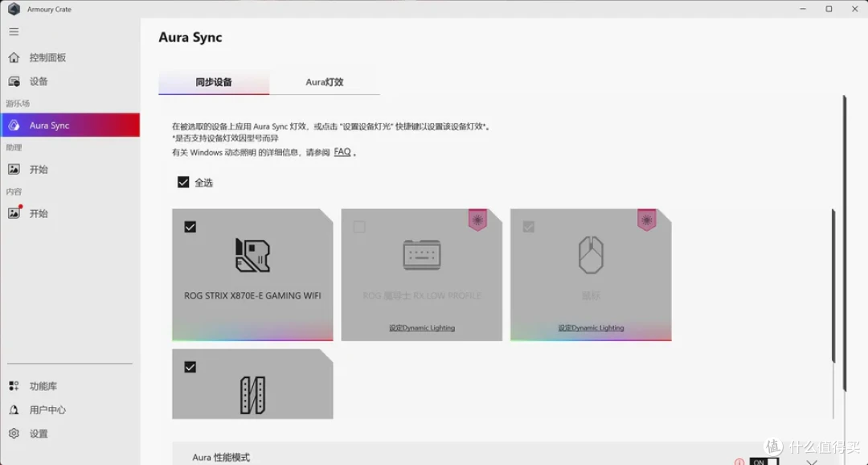This screenshot has width=868, height=465.
Task: Open the 设置 gear icon
Action: [14, 434]
